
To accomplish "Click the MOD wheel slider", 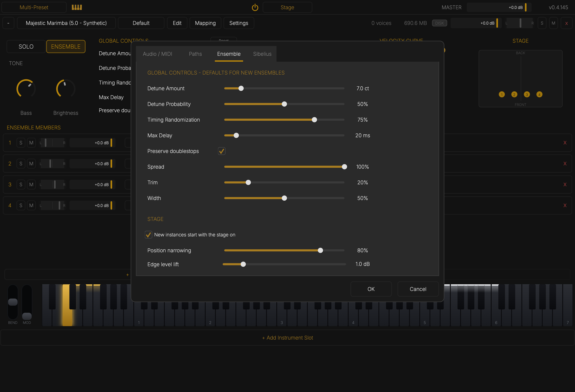I will pyautogui.click(x=27, y=302).
